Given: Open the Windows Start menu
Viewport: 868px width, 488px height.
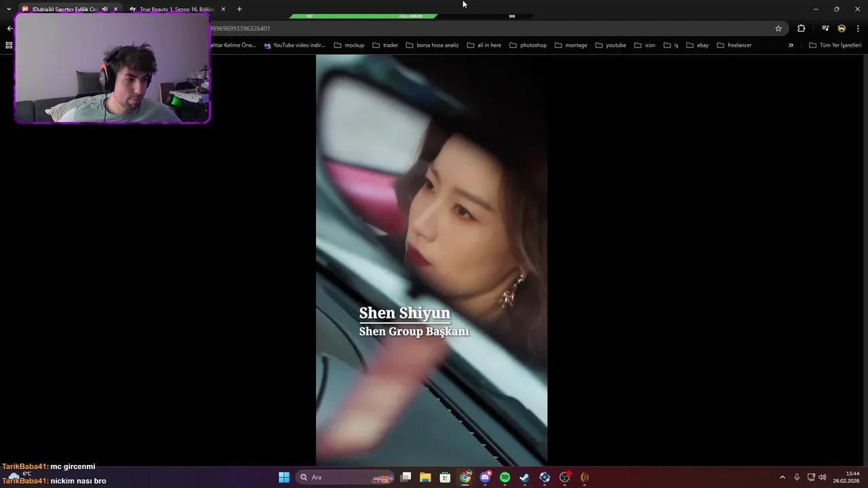Looking at the screenshot, I should click(x=284, y=477).
